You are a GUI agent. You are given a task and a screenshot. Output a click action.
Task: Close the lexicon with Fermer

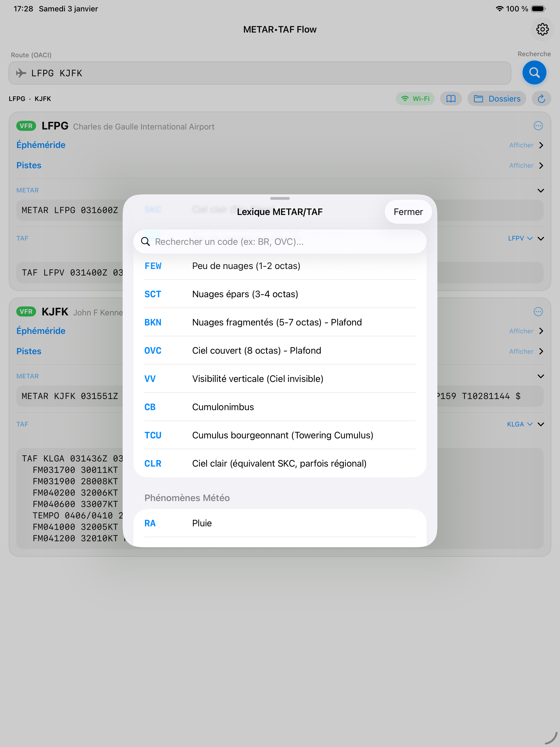tap(408, 212)
